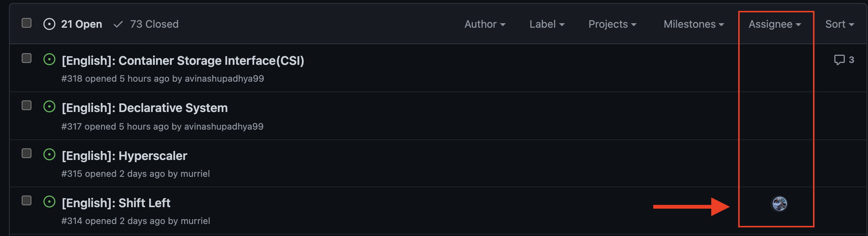Toggle the Shift Left issue checkbox
This screenshot has height=236, width=868.
click(27, 201)
